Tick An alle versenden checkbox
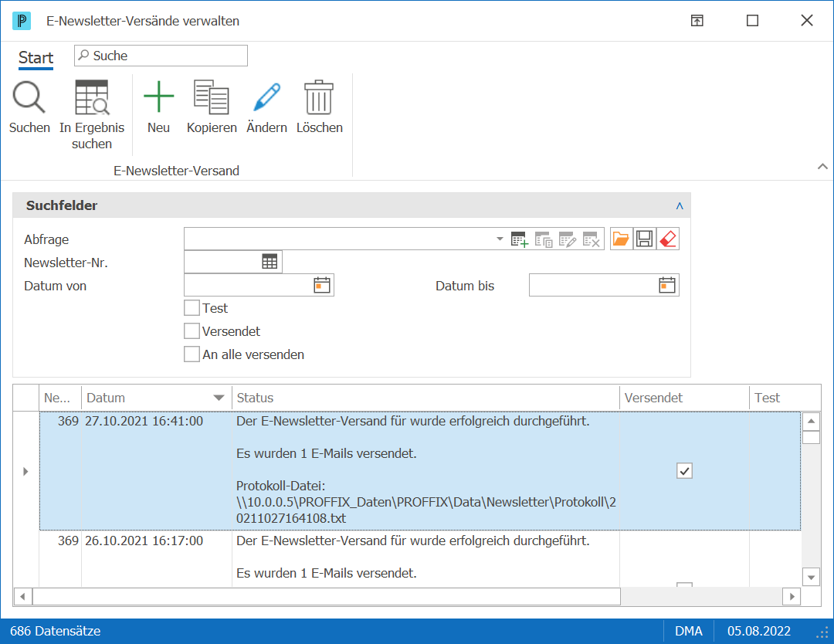834x644 pixels. [x=192, y=354]
